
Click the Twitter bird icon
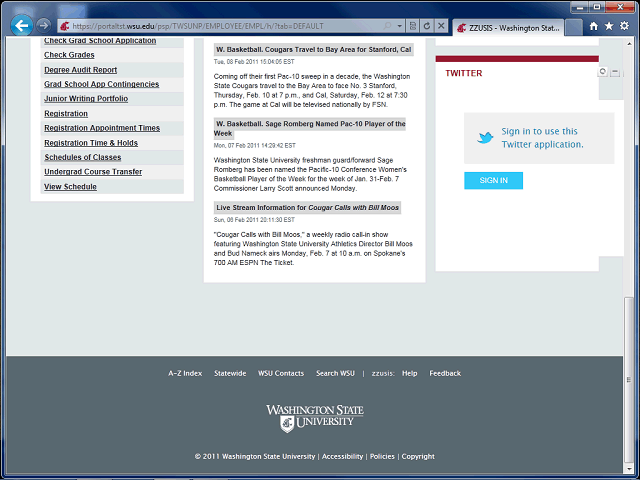(485, 138)
